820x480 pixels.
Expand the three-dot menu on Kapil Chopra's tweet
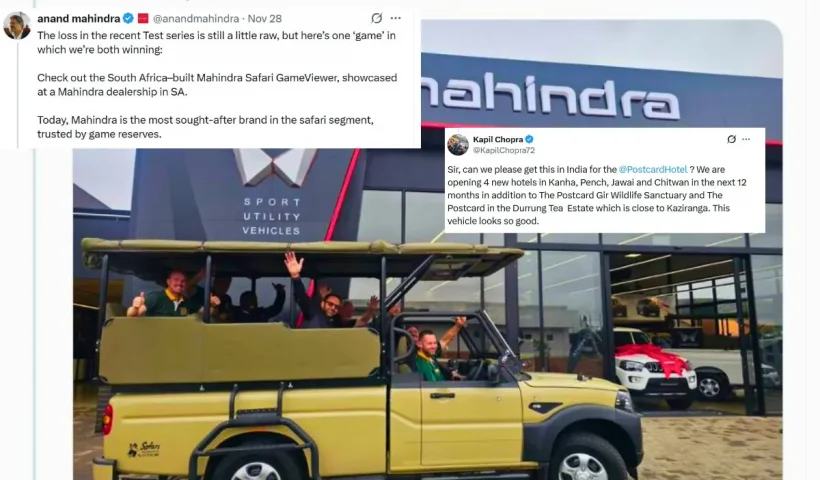746,139
